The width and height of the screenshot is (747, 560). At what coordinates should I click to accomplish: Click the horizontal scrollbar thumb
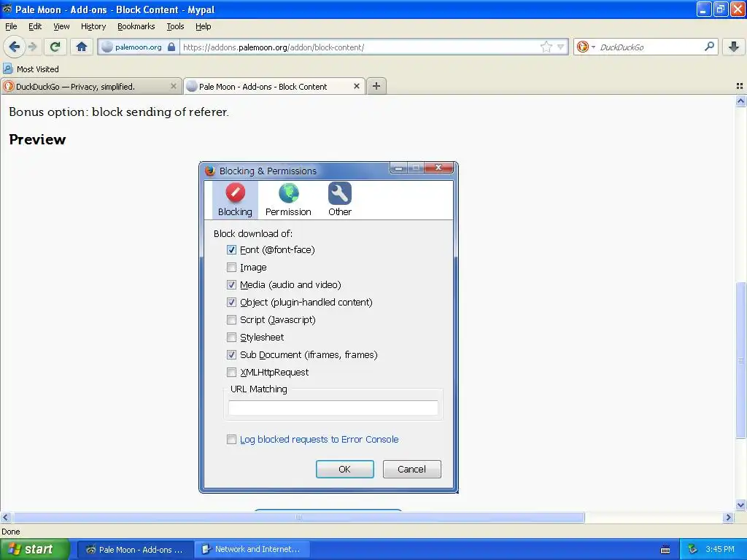click(x=298, y=517)
